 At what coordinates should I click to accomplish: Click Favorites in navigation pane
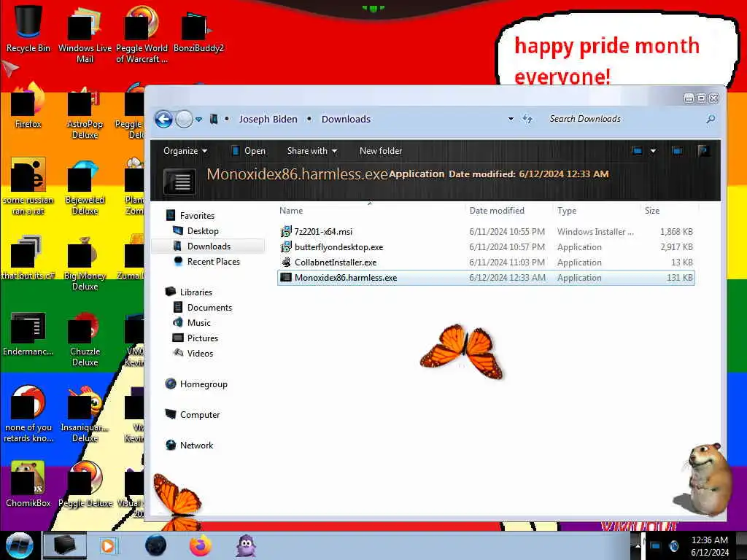[190, 216]
